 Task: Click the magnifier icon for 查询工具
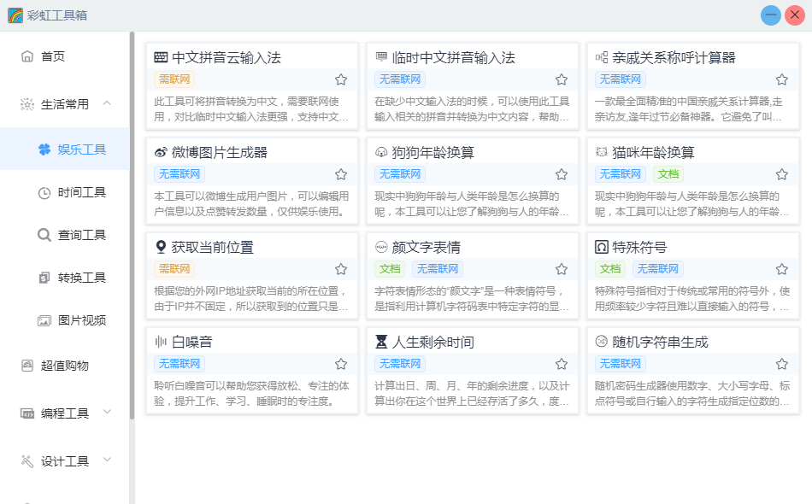click(x=44, y=235)
